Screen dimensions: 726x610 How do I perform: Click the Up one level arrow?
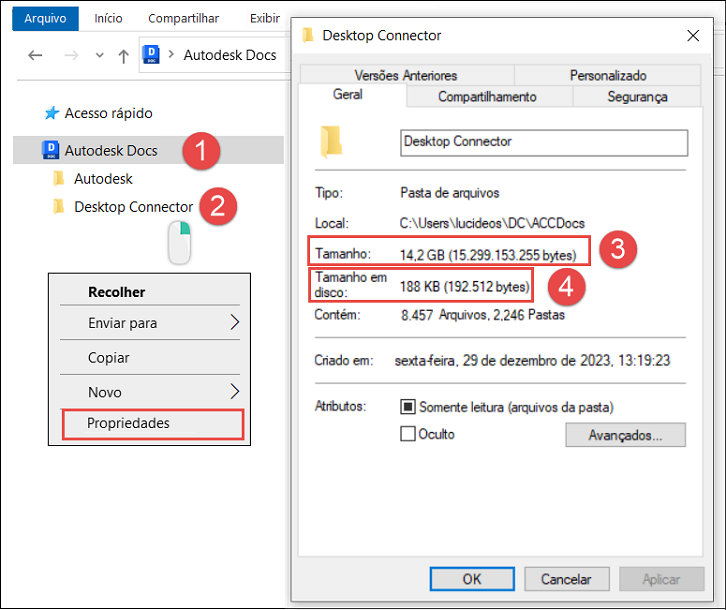click(x=123, y=57)
